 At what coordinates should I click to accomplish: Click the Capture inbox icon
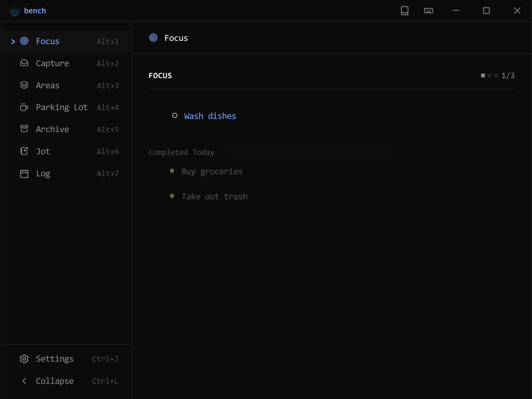(x=24, y=63)
